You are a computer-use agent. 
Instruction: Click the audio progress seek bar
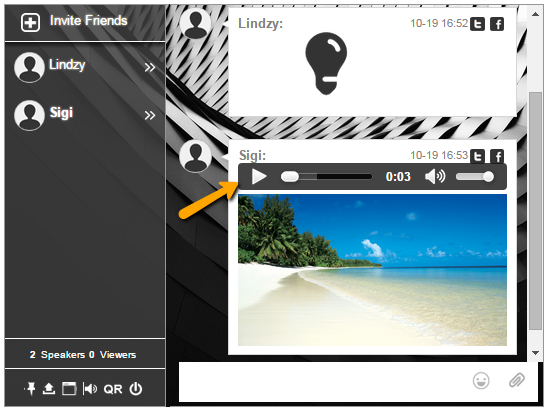click(326, 176)
